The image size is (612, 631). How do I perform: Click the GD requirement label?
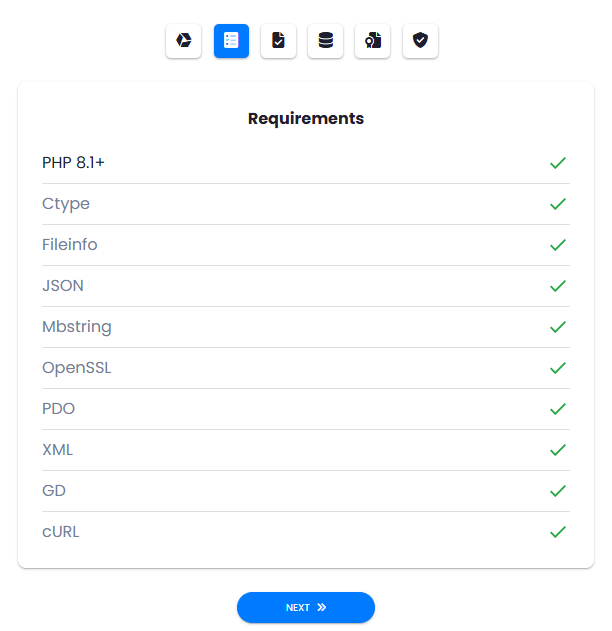point(54,491)
